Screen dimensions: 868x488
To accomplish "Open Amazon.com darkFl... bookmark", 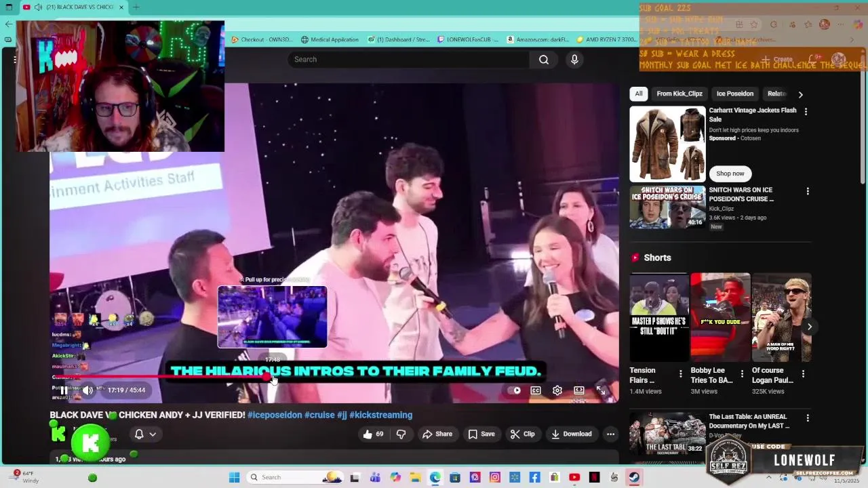I will tap(538, 39).
